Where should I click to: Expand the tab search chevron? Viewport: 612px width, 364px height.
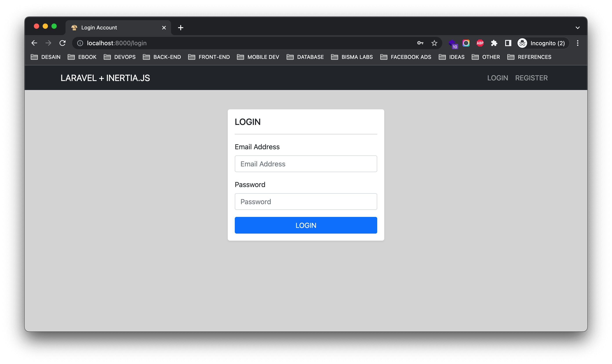pos(578,28)
